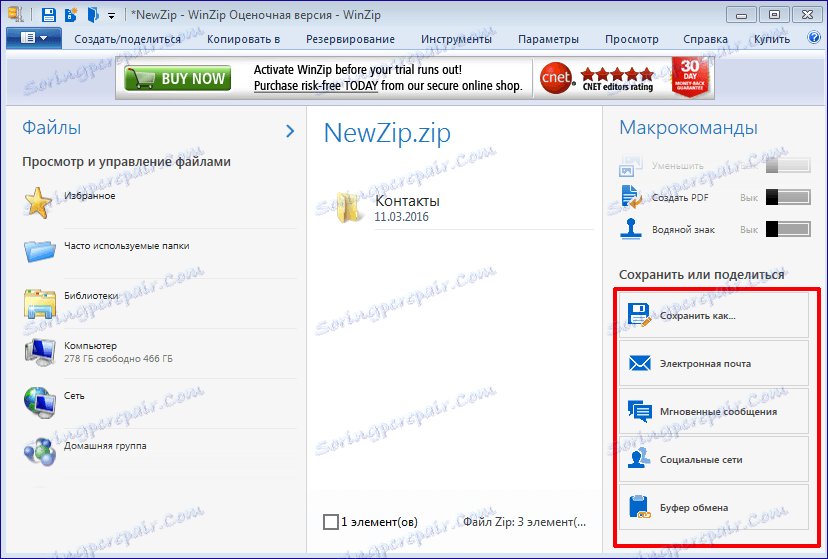
Task: Toggle the Водяной знак switch
Action: (788, 230)
